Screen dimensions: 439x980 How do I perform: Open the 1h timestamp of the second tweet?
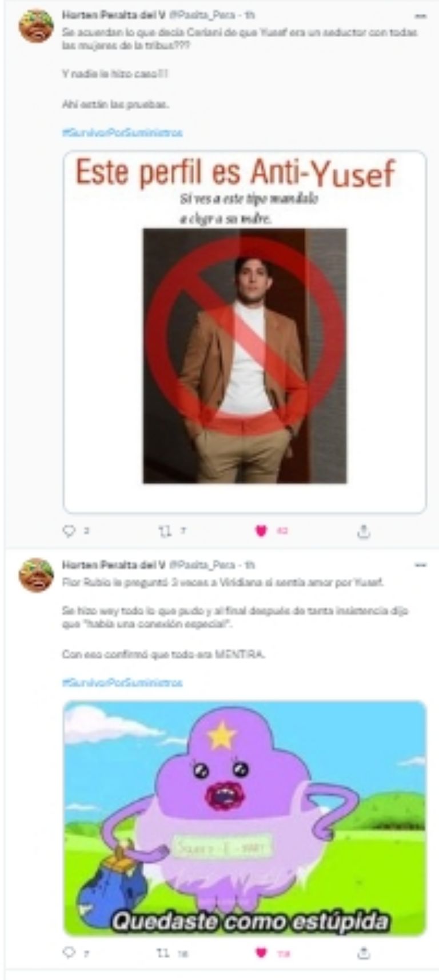(x=250, y=565)
